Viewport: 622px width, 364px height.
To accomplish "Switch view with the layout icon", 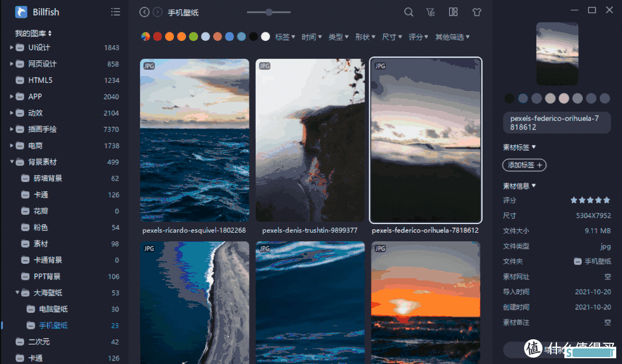I will 453,12.
